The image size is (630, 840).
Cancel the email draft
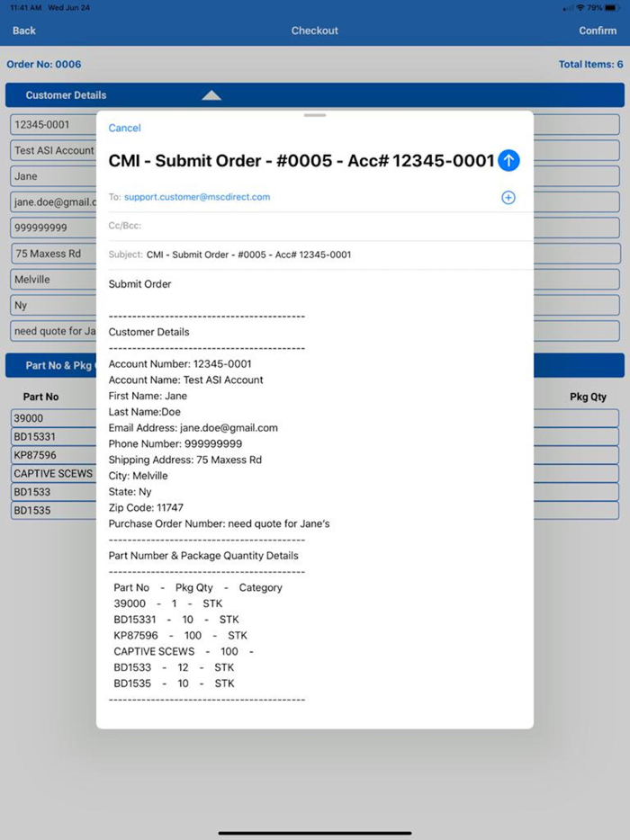point(124,128)
